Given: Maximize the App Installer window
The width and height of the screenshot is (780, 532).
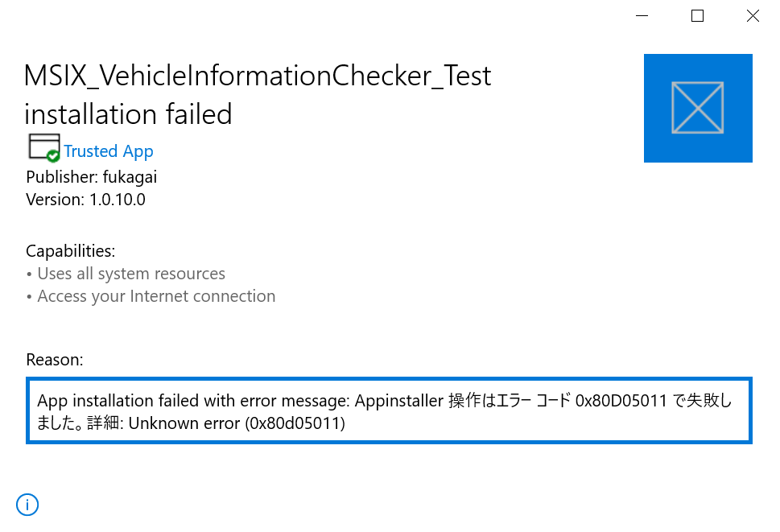Looking at the screenshot, I should (697, 16).
